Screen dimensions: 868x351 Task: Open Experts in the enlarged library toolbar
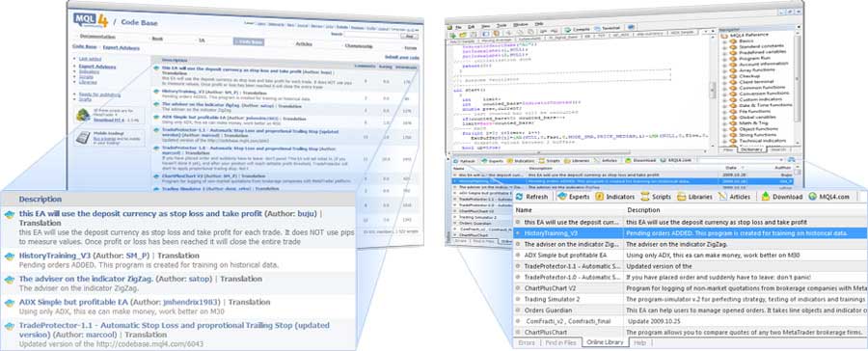[x=562, y=197]
